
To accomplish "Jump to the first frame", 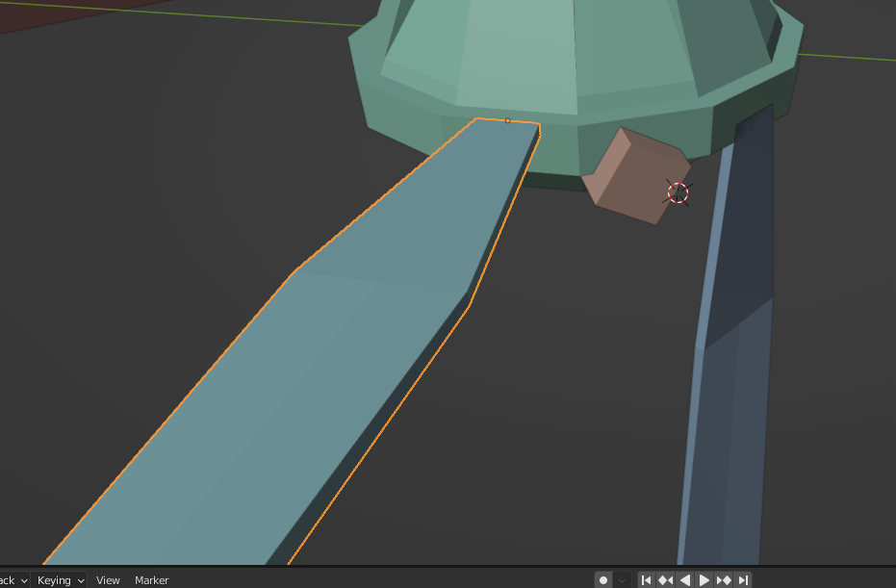I will pos(647,580).
